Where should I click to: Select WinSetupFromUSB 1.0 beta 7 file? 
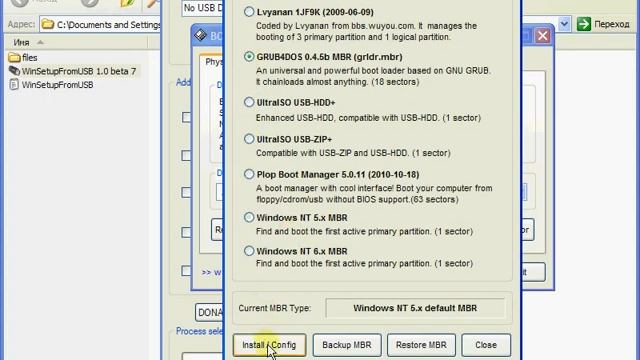coord(73,71)
